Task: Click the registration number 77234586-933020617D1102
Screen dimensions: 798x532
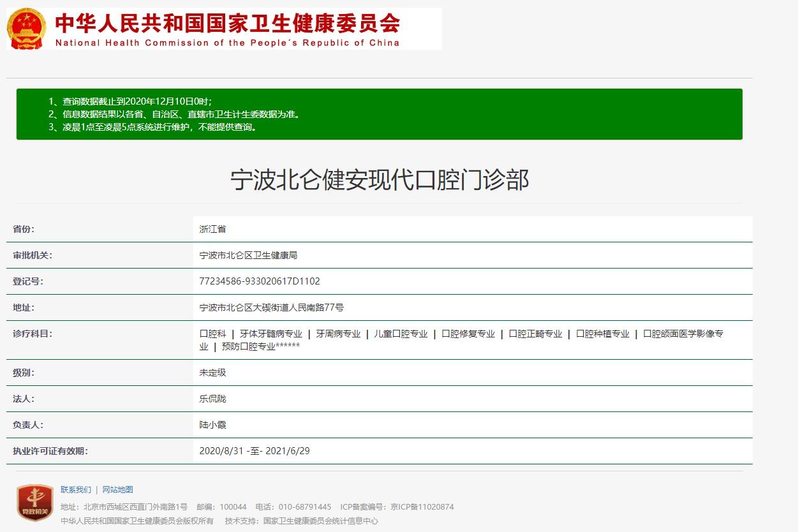Action: (x=260, y=281)
